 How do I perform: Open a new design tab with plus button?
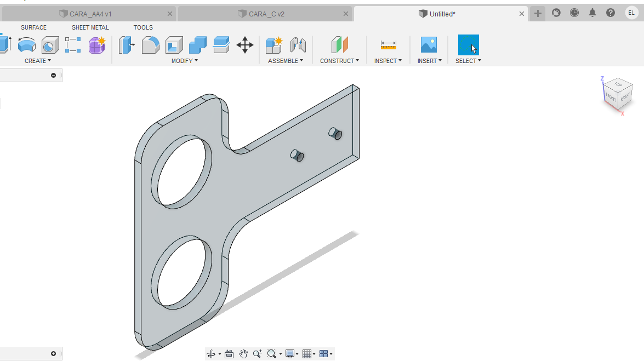click(538, 14)
